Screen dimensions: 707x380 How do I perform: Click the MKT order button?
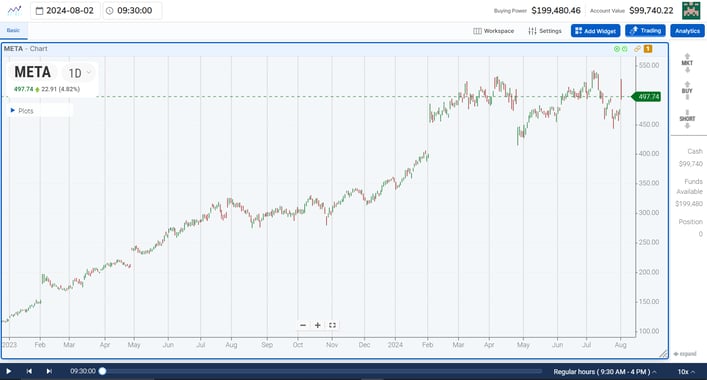coord(687,63)
